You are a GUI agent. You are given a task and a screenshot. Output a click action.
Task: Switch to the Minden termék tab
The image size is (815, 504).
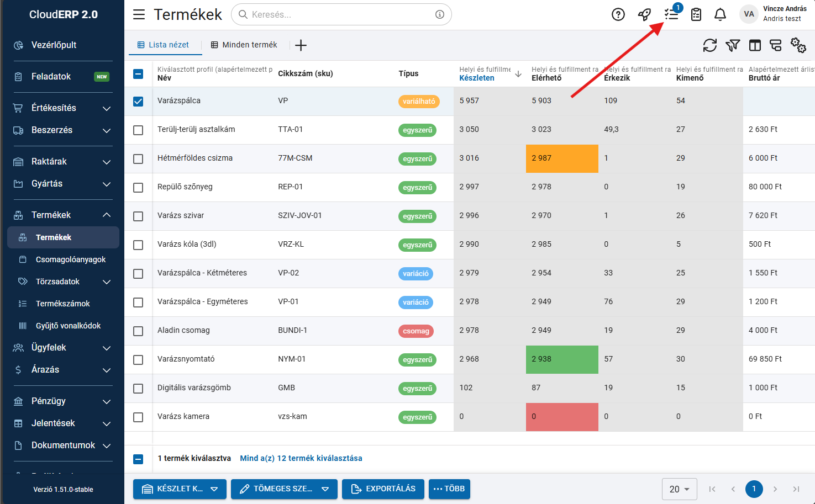pyautogui.click(x=244, y=45)
